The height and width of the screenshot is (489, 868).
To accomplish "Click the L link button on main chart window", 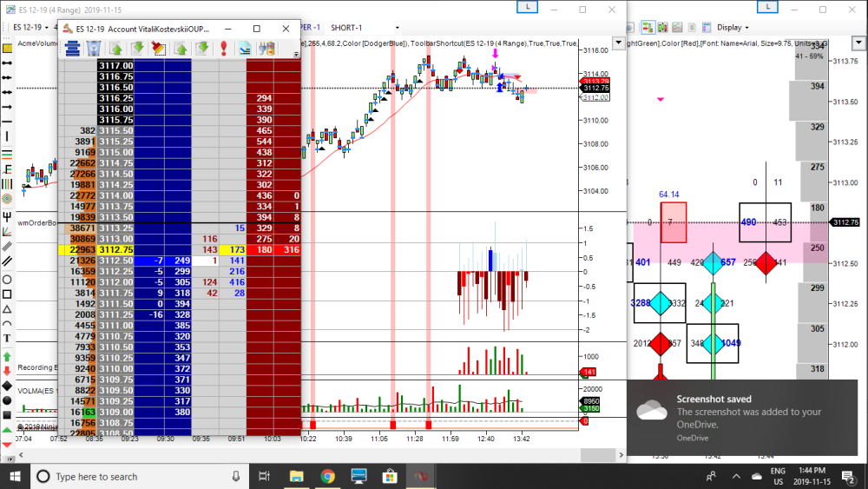I will coord(527,7).
